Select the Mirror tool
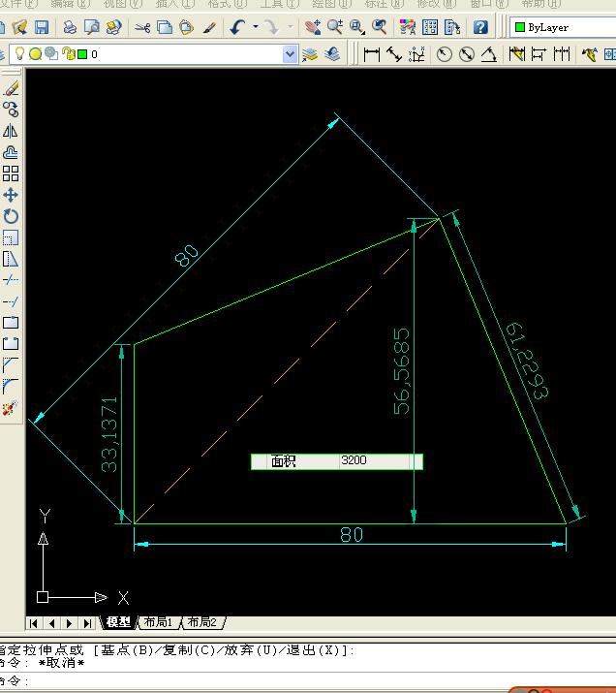Viewport: 616px width, 693px height. coord(11,131)
